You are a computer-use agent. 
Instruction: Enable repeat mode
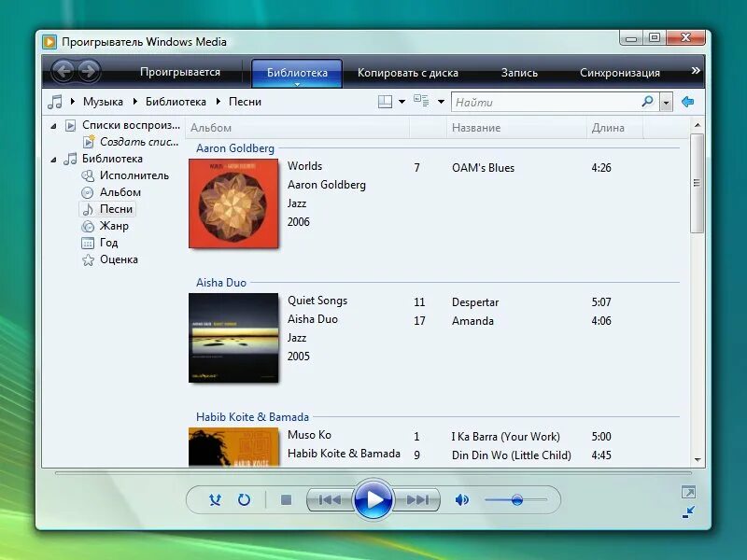click(244, 500)
